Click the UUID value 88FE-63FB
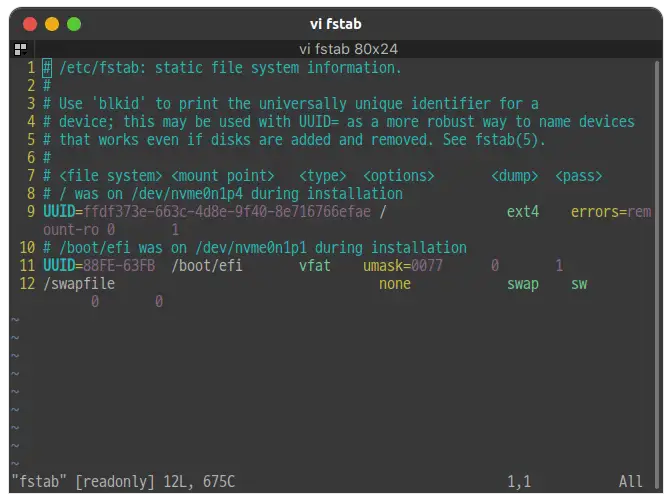Image resolution: width=672 pixels, height=502 pixels. [119, 266]
